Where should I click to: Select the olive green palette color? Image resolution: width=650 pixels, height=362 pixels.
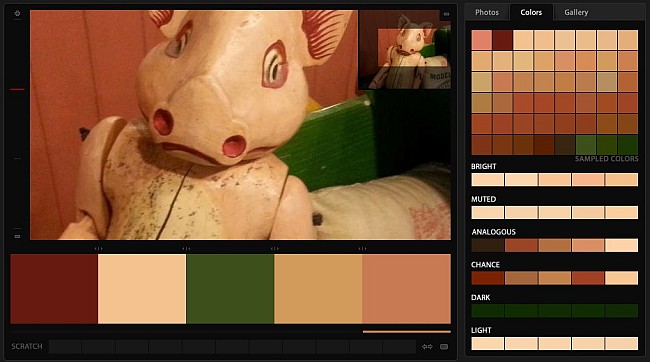pos(230,289)
